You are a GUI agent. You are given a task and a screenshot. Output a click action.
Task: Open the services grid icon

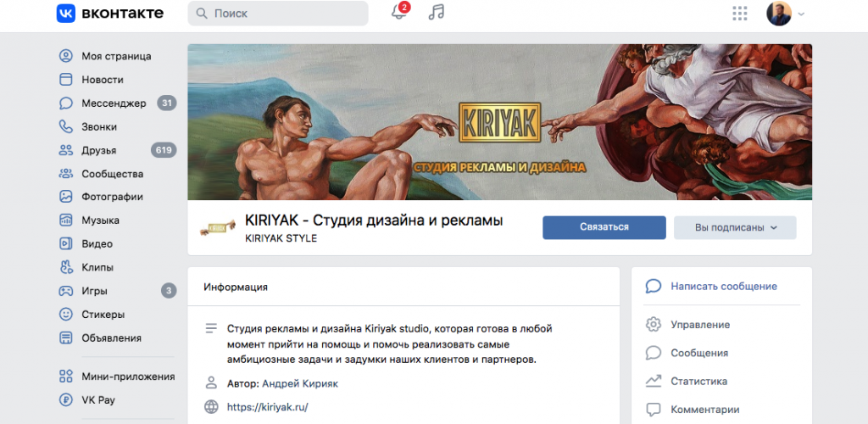click(739, 14)
